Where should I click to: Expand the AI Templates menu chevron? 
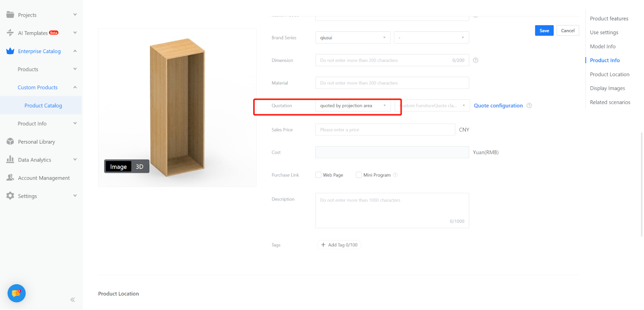pos(75,33)
